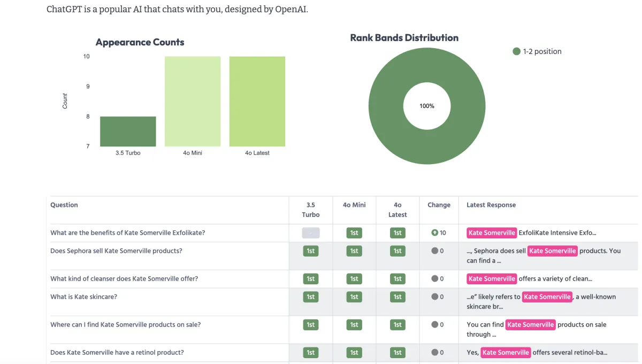Click the 4o Mini "1st" badge in the cleanser row
This screenshot has width=642, height=364.
[x=354, y=278]
